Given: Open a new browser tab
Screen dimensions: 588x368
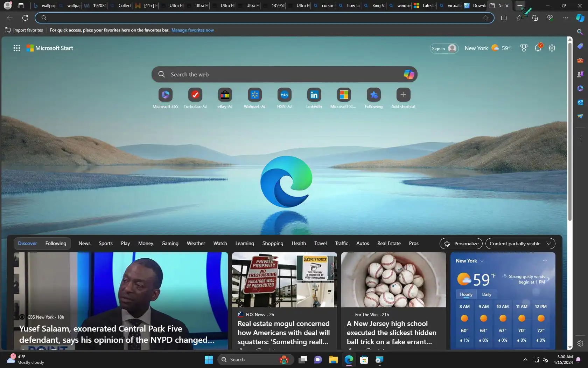Looking at the screenshot, I should pos(520,6).
